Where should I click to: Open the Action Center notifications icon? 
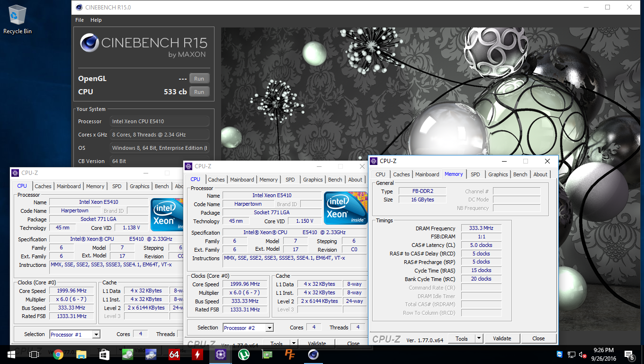(629, 355)
